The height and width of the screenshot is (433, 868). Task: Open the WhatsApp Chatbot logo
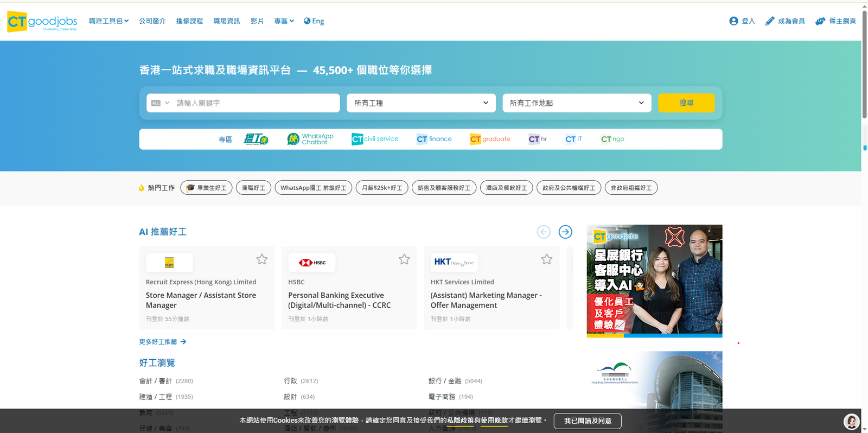[x=310, y=139]
